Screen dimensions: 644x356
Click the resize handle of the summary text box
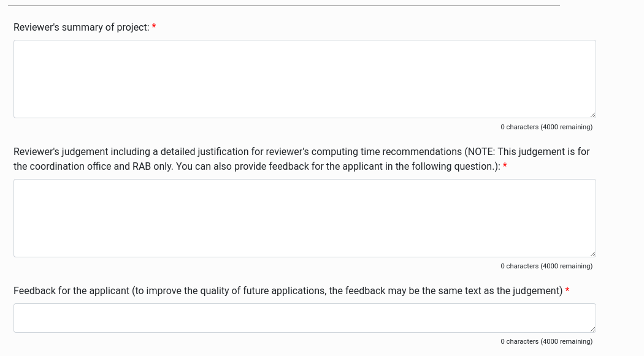click(592, 115)
